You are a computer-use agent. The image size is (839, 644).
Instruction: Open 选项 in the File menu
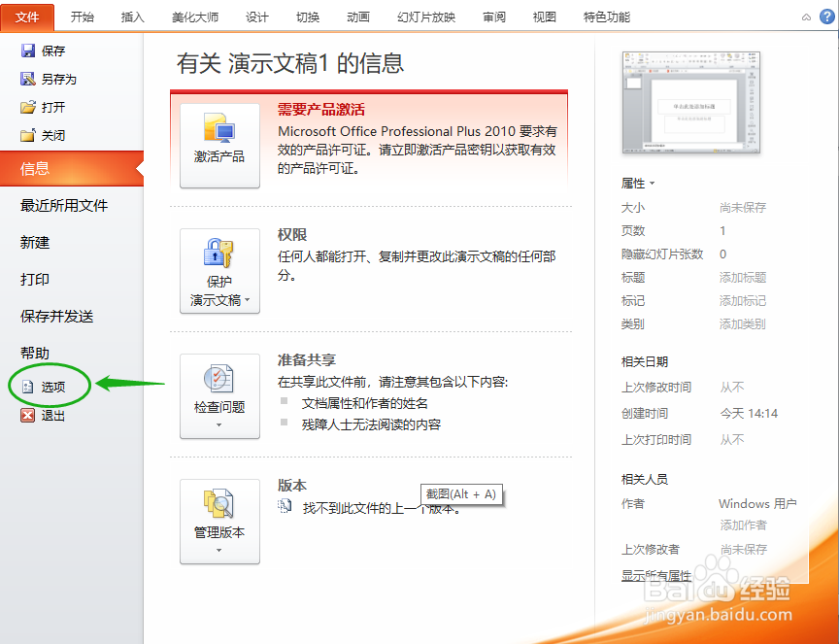(53, 387)
